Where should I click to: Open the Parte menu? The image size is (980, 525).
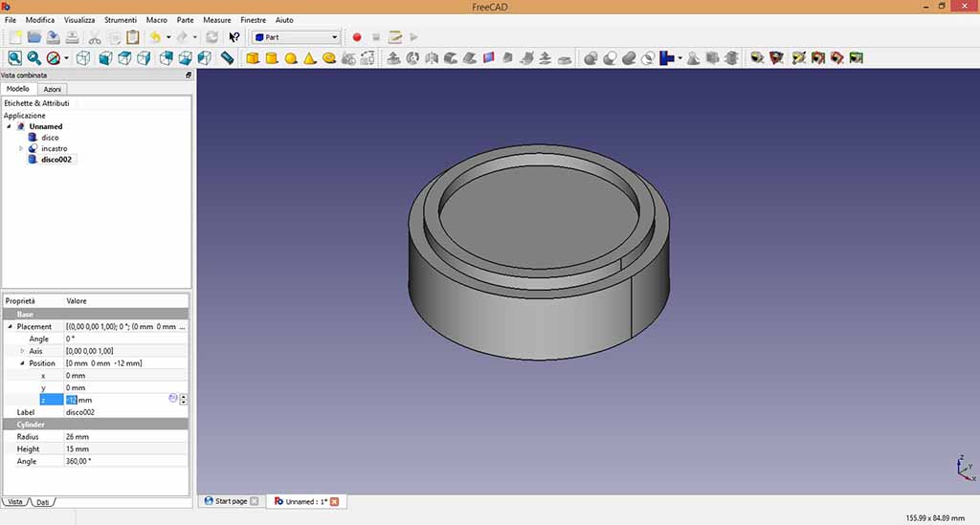(x=185, y=20)
